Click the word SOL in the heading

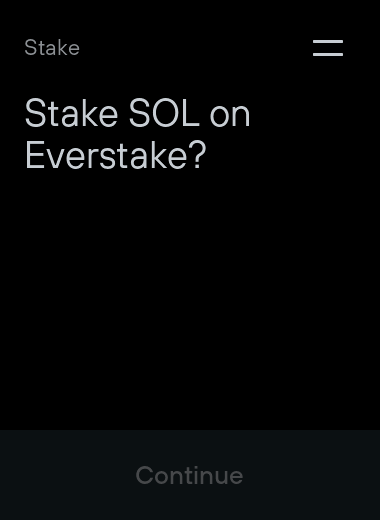click(164, 113)
